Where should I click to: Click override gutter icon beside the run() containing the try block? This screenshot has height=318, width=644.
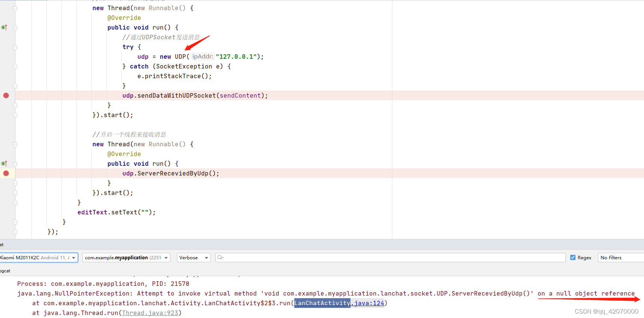pos(4,27)
